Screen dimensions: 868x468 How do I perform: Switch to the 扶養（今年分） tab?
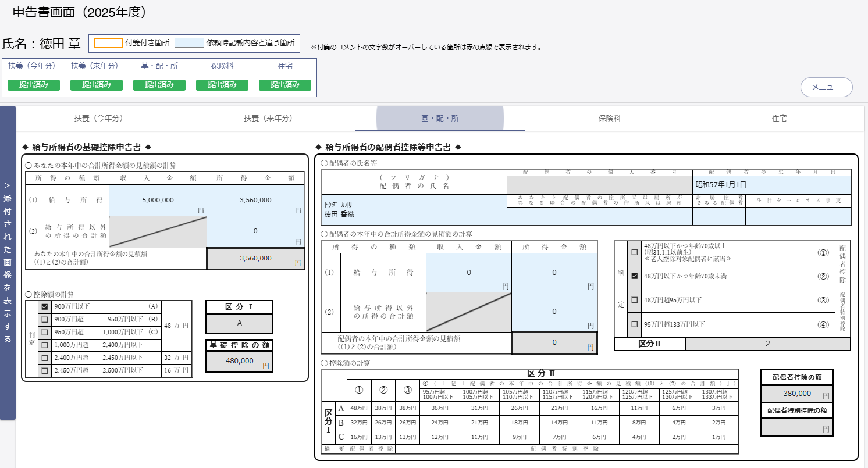click(x=99, y=118)
